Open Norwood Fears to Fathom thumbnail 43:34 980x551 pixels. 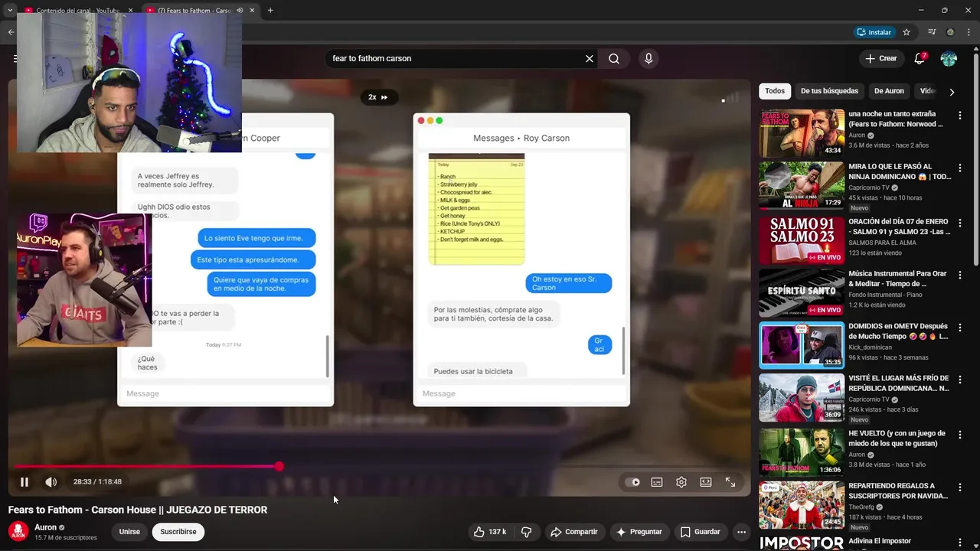[802, 133]
